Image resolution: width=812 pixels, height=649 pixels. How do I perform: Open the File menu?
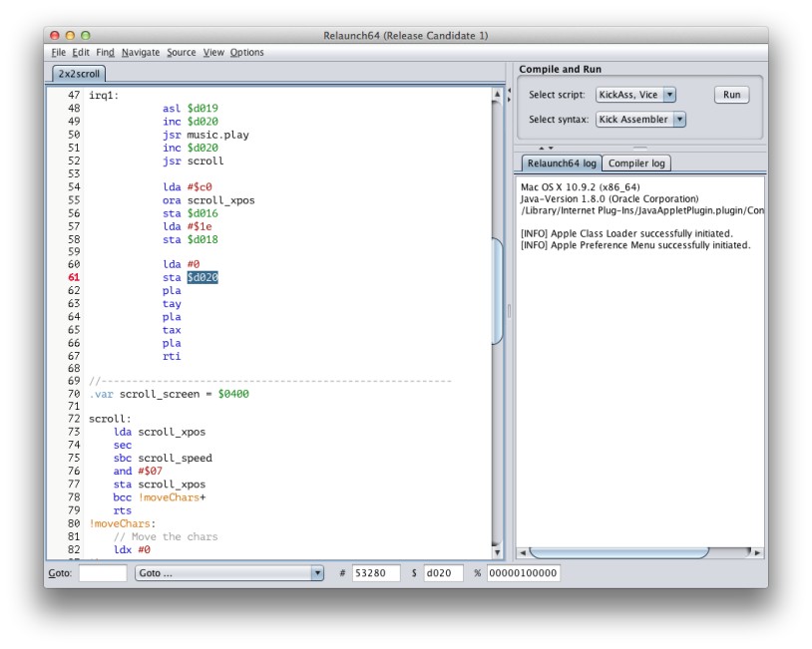pos(58,52)
